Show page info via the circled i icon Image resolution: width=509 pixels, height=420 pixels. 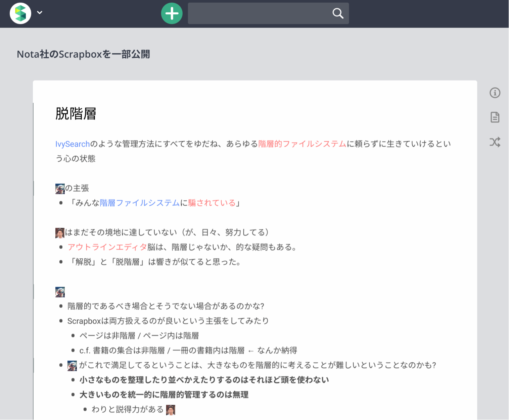495,93
